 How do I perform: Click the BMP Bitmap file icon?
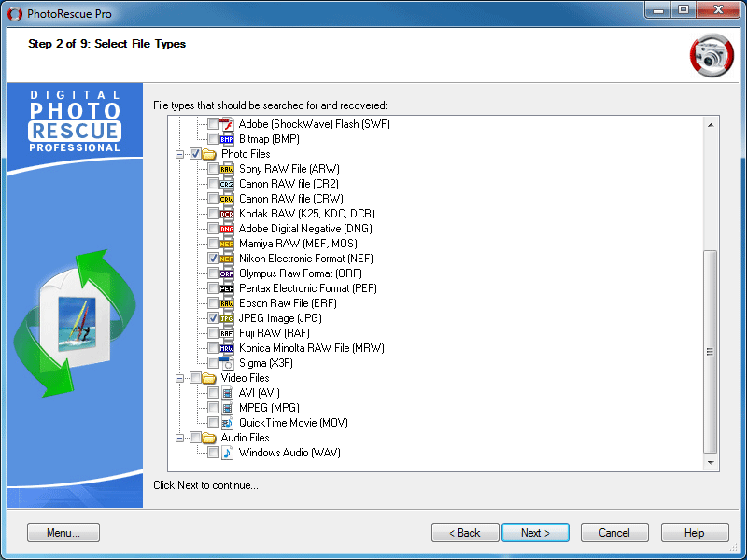click(227, 139)
